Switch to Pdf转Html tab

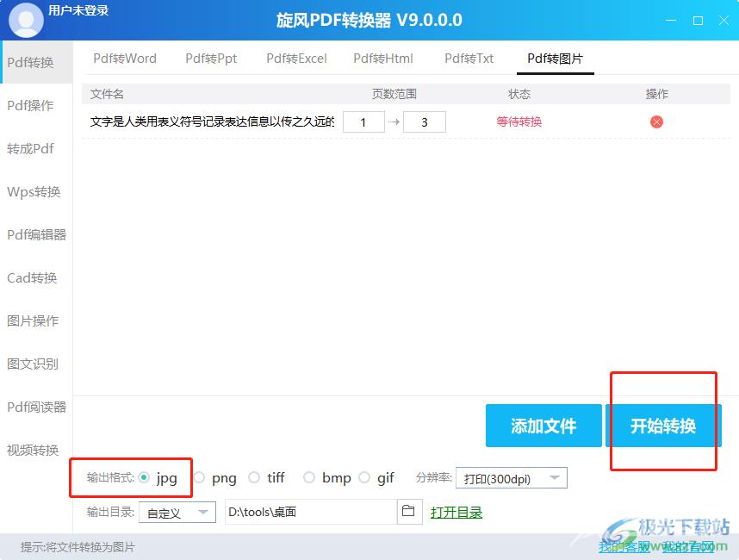383,59
